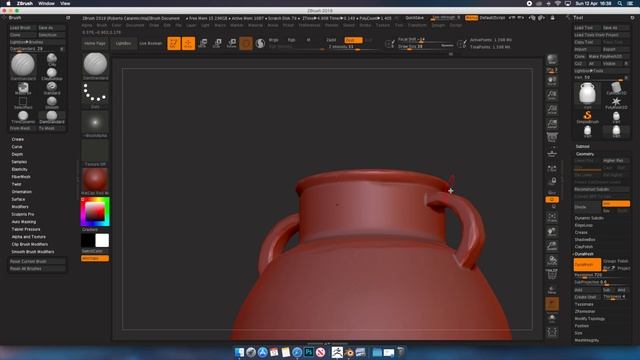The height and width of the screenshot is (360, 640).
Task: Activate Edit mode button in top shelf
Action: pos(174,43)
